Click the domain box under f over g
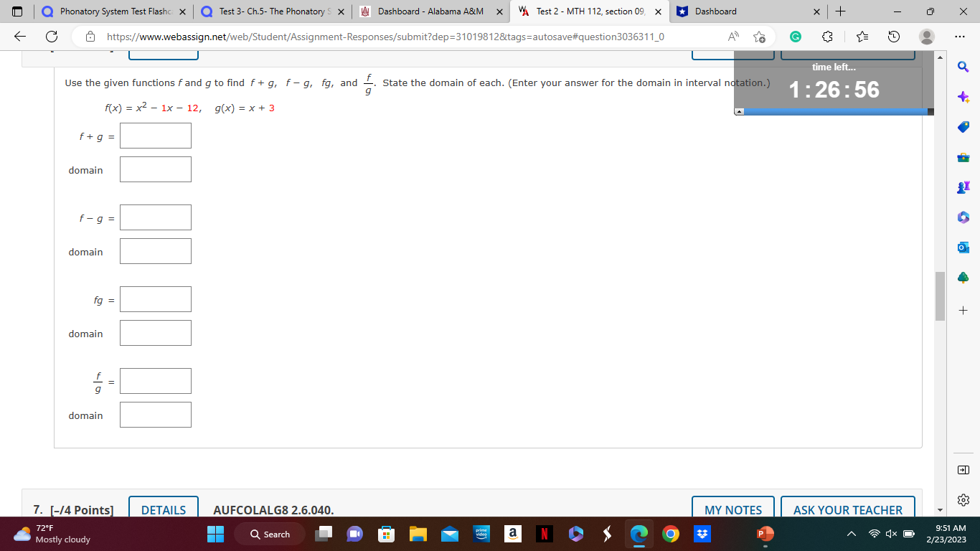The height and width of the screenshot is (551, 980). click(x=156, y=415)
